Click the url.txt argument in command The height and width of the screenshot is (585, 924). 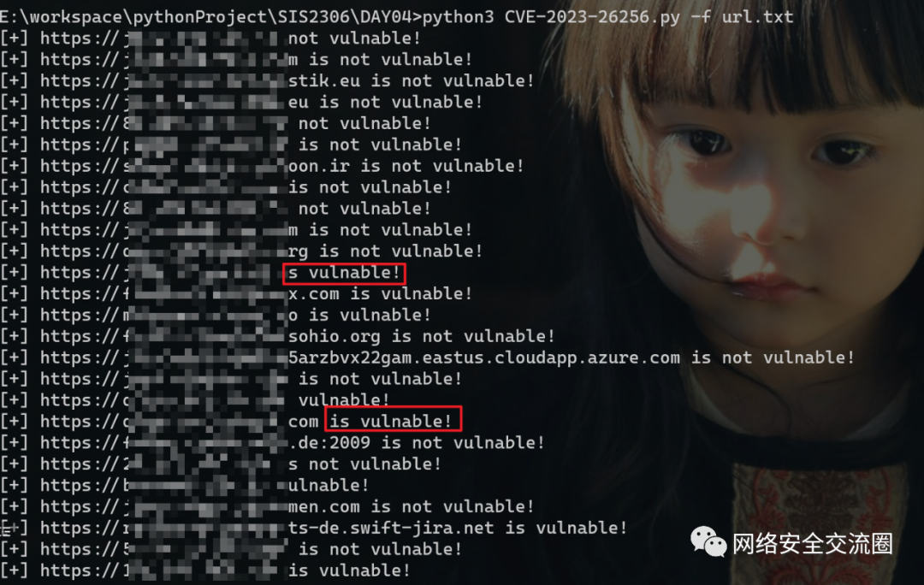point(757,16)
